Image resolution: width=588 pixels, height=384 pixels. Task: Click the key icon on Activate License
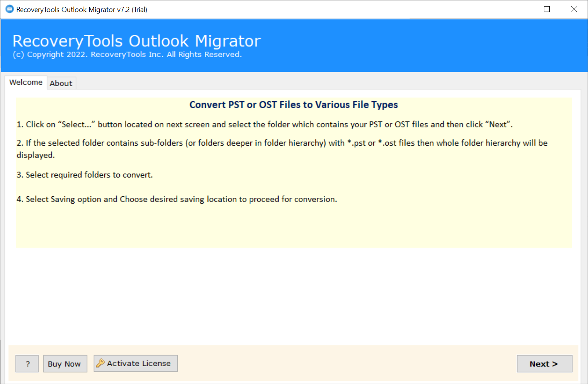pos(100,363)
